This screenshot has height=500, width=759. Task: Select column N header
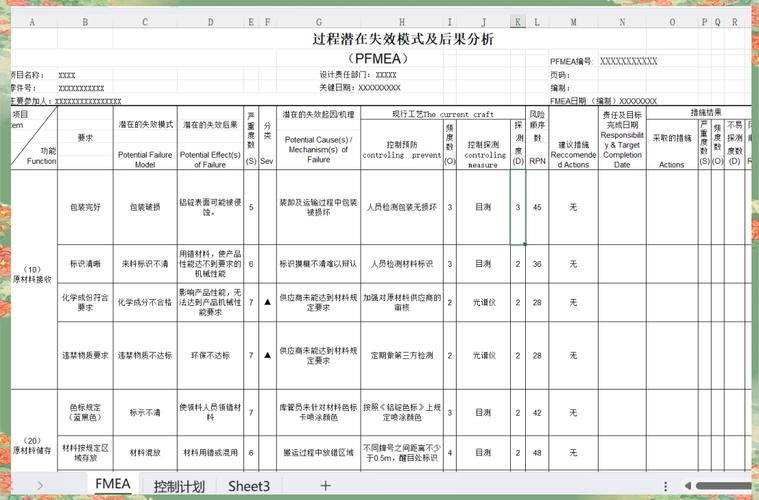click(x=622, y=22)
